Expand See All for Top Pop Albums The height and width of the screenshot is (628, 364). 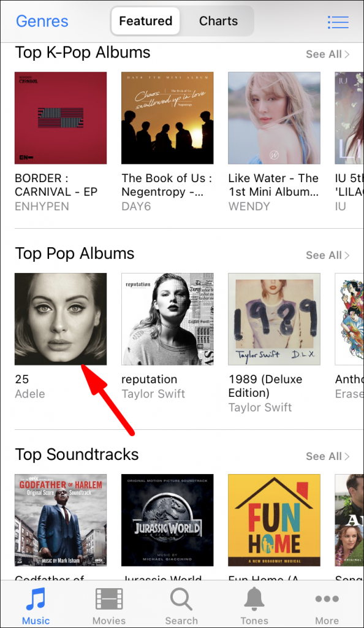(328, 255)
